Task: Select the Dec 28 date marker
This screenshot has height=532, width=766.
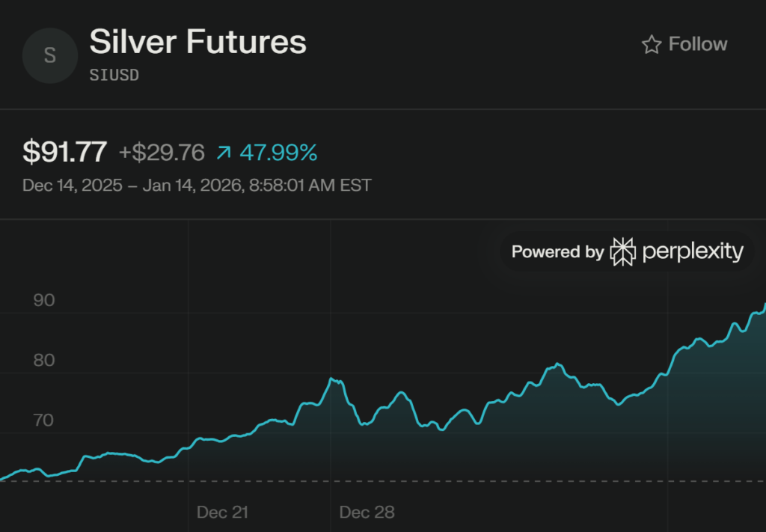Action: coord(367,513)
